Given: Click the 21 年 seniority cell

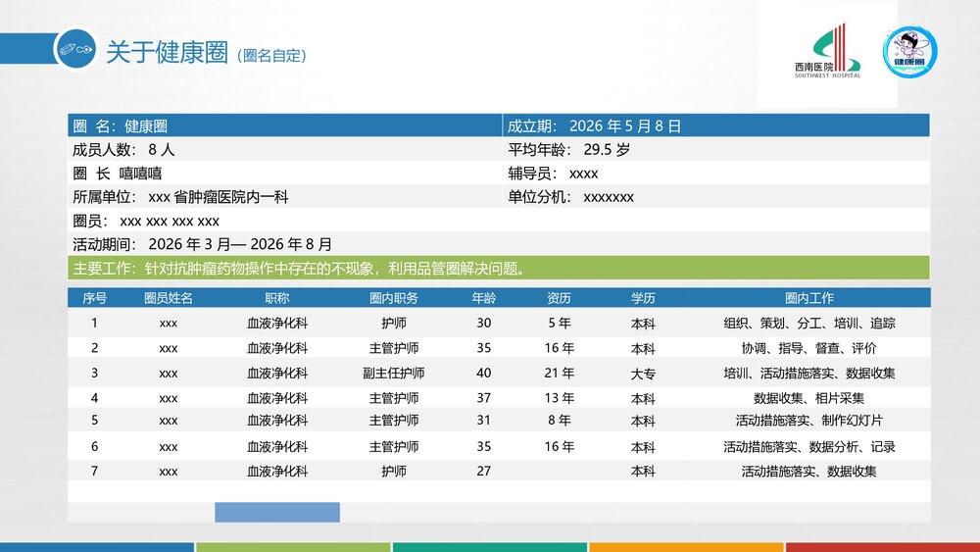Looking at the screenshot, I should [x=559, y=374].
